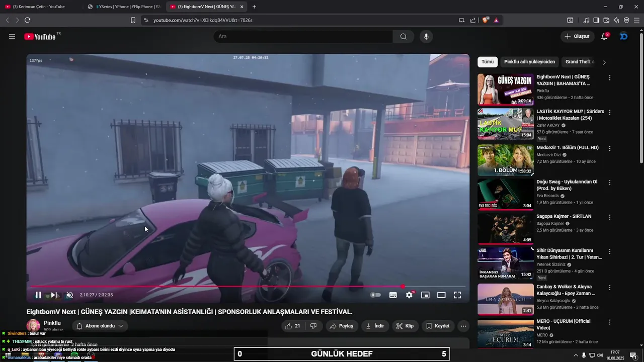Viewport: 644px width, 362px height.
Task: Toggle theater mode
Action: [x=441, y=295]
